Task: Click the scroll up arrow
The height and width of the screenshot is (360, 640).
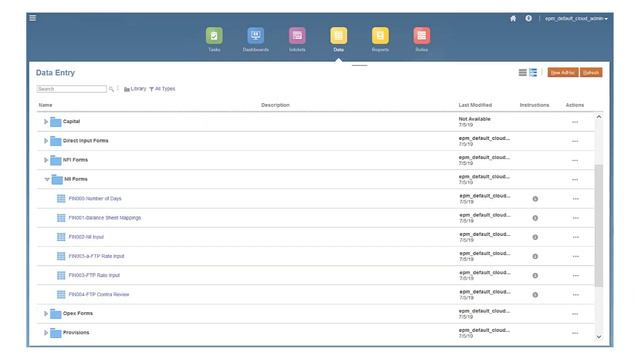Action: (x=599, y=117)
